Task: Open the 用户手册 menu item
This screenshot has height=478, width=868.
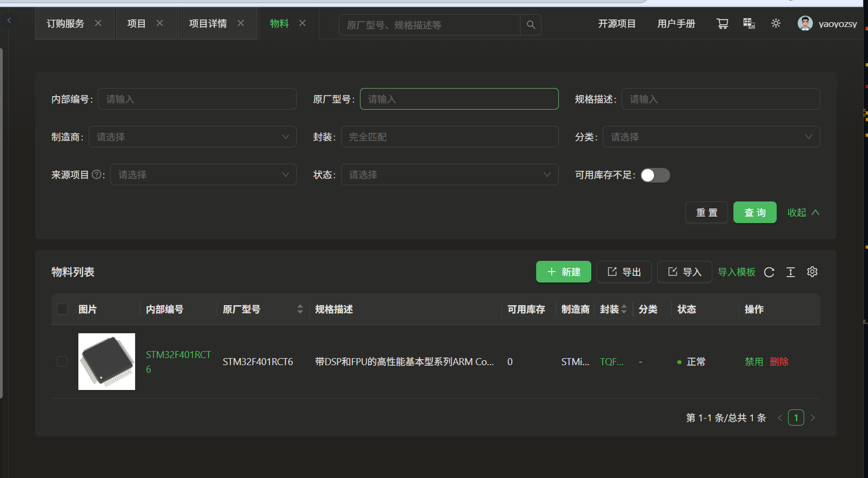Action: (x=676, y=24)
